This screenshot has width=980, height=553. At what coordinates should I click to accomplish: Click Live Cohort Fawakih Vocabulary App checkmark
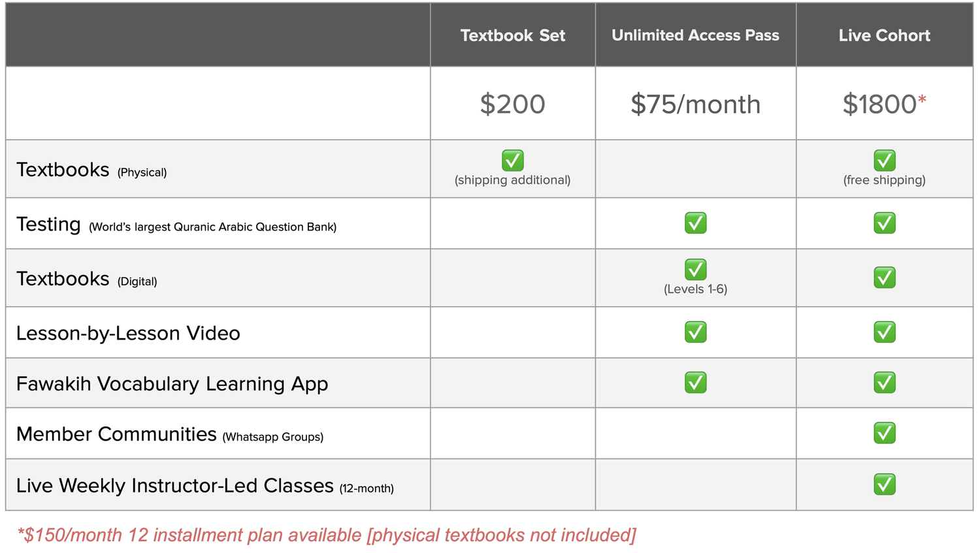pos(884,383)
